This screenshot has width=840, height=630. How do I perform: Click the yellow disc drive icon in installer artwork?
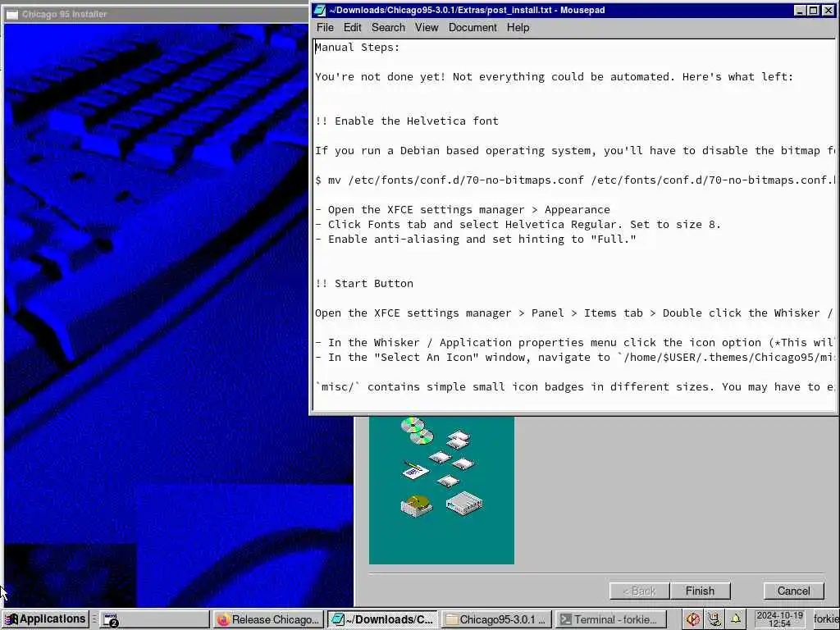pyautogui.click(x=416, y=506)
